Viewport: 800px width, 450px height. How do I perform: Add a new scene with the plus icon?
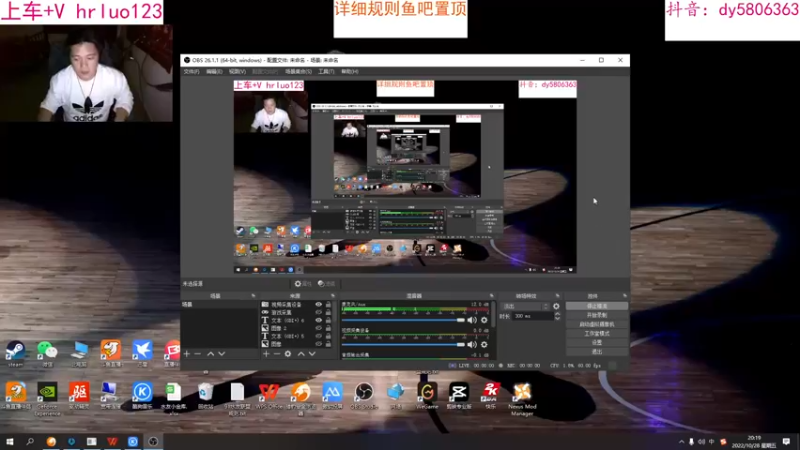tap(187, 354)
